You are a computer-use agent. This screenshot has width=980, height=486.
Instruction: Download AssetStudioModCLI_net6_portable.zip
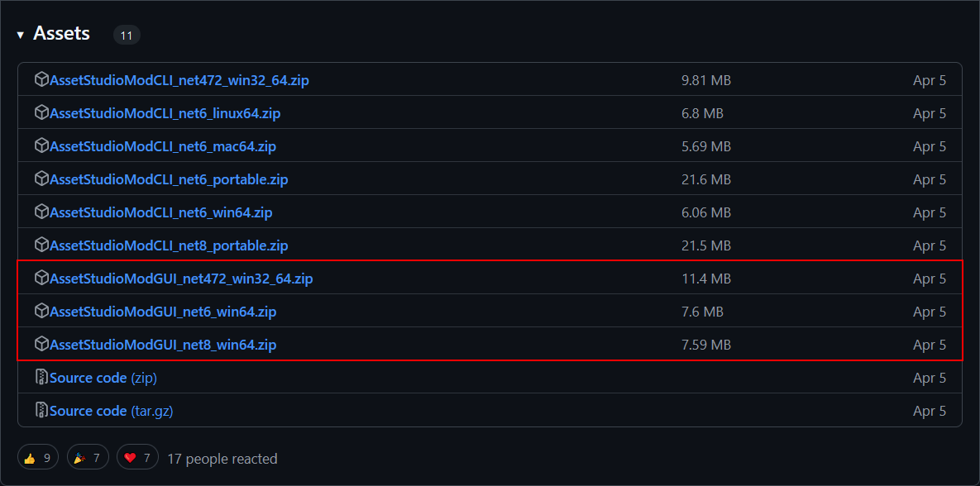169,179
